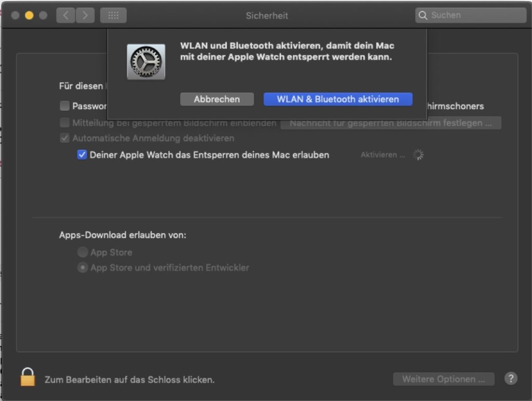Uncheck Apple Watch Entsperren deines Mac checkbox

click(x=82, y=155)
